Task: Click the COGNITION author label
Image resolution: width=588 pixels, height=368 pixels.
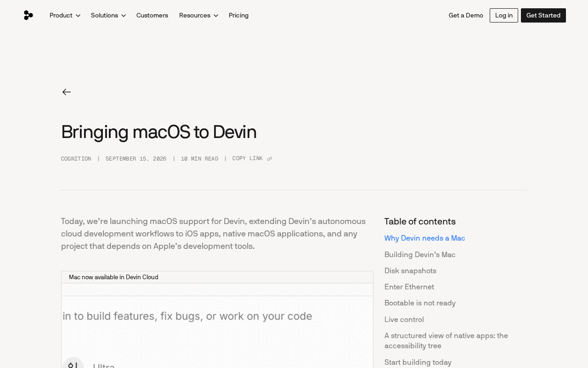Action: click(x=76, y=159)
